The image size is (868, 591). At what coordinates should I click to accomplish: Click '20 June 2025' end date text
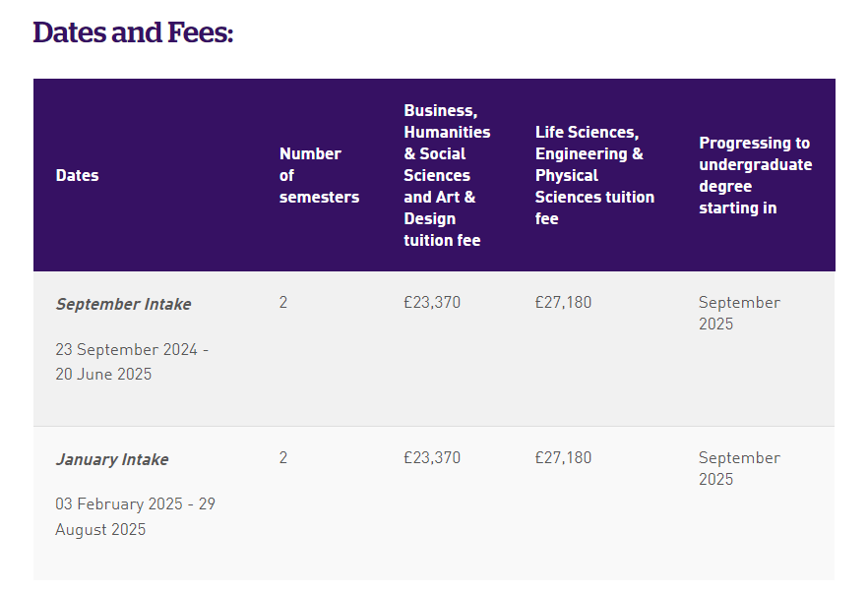tap(103, 374)
